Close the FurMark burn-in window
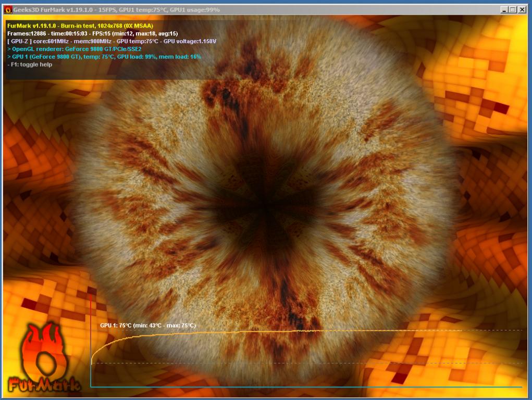The height and width of the screenshot is (400, 532). pyautogui.click(x=522, y=10)
